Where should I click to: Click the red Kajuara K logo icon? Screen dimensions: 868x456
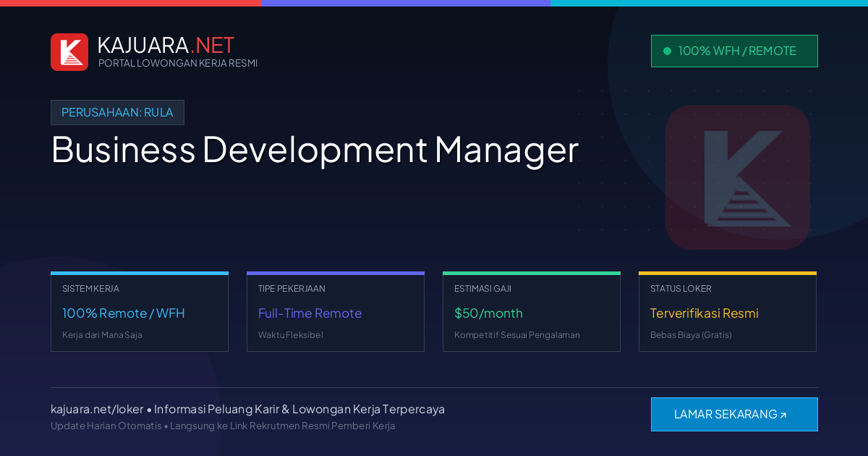[x=69, y=52]
